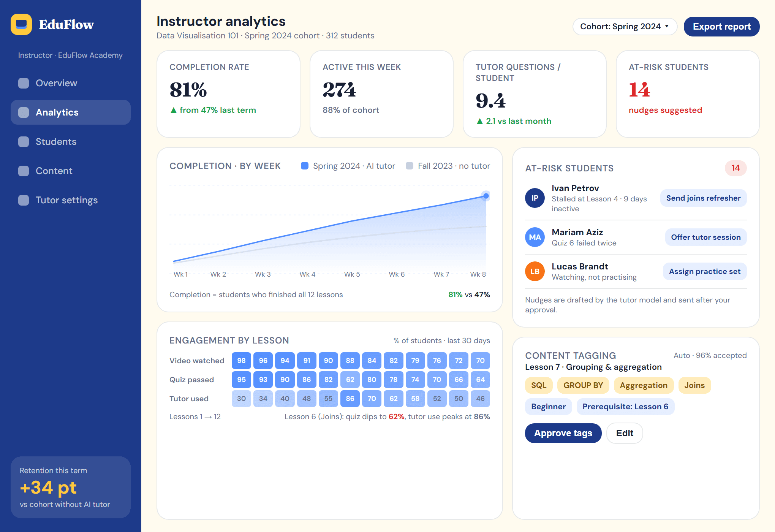The height and width of the screenshot is (532, 775).
Task: Click 'nudges suggested' text
Action: tap(665, 110)
